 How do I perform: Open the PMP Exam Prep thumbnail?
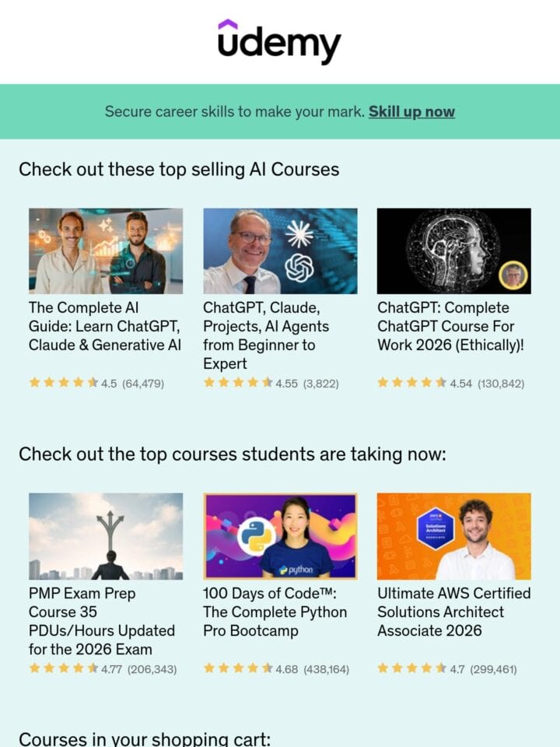pos(106,536)
